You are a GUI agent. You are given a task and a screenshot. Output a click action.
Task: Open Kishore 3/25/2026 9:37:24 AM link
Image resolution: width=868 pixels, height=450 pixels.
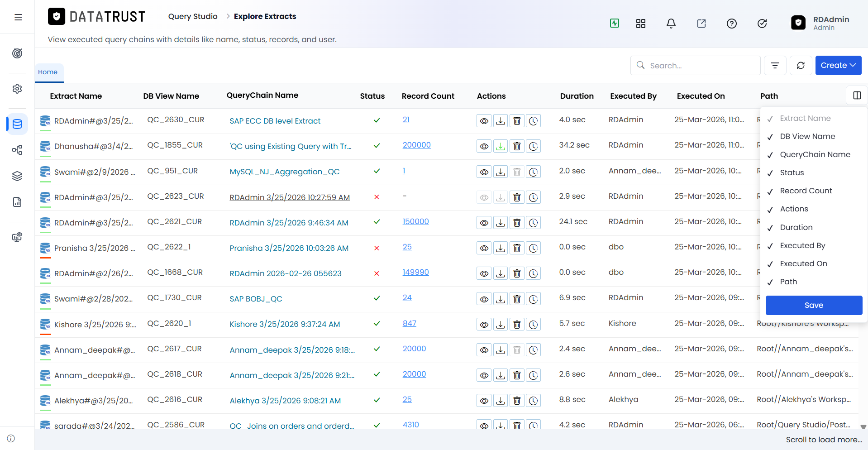point(285,324)
